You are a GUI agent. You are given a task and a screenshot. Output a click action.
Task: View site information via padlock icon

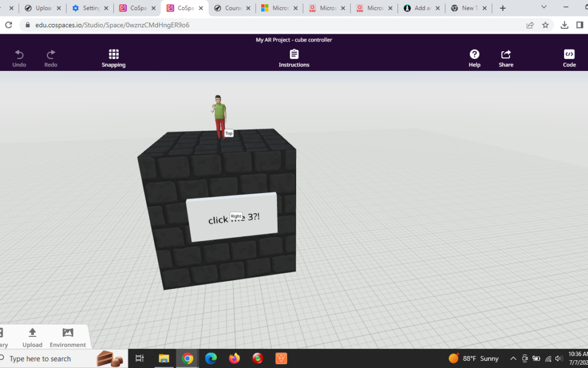pyautogui.click(x=27, y=25)
